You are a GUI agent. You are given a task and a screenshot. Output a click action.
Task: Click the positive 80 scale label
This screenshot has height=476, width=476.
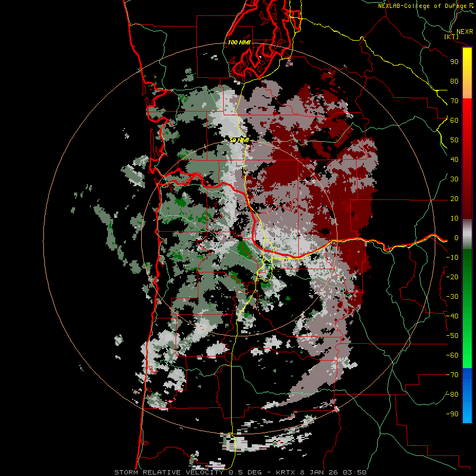pos(454,81)
